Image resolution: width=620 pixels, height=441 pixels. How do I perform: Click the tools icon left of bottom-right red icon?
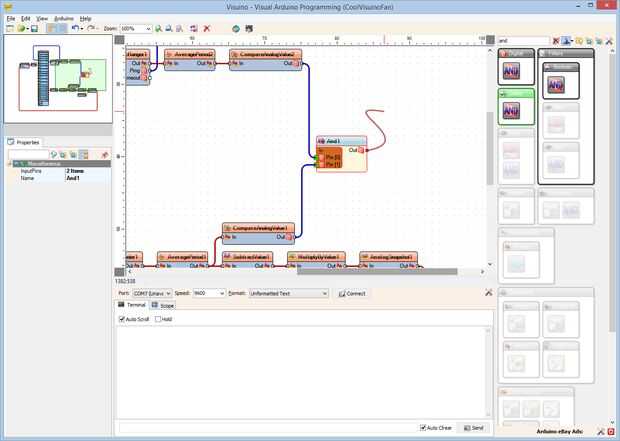coord(601,432)
